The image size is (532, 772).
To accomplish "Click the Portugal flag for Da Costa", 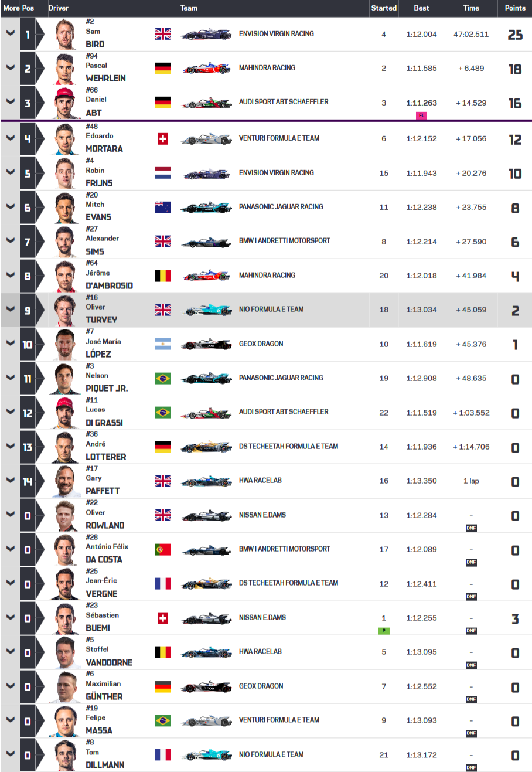I will 163,549.
